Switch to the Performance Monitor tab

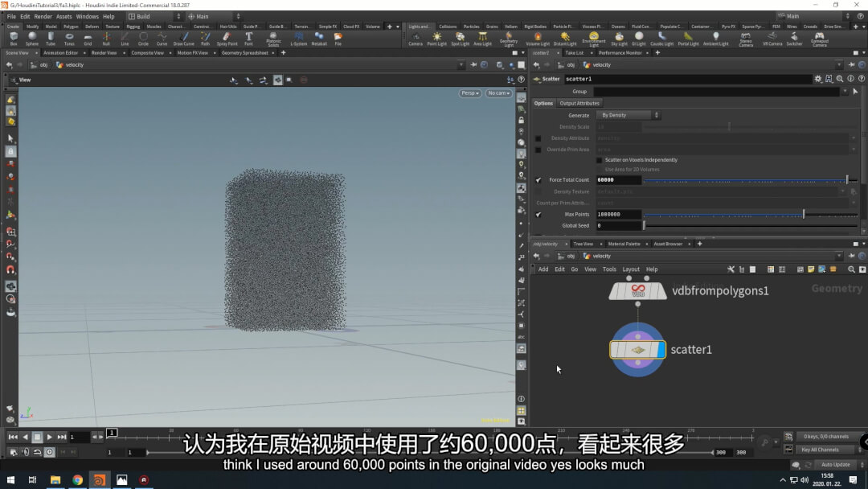(x=620, y=53)
